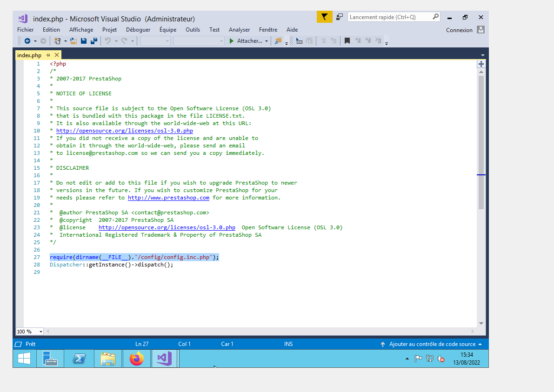The height and width of the screenshot is (392, 554).
Task: Click the Quick Launch magnifier search icon
Action: click(436, 17)
